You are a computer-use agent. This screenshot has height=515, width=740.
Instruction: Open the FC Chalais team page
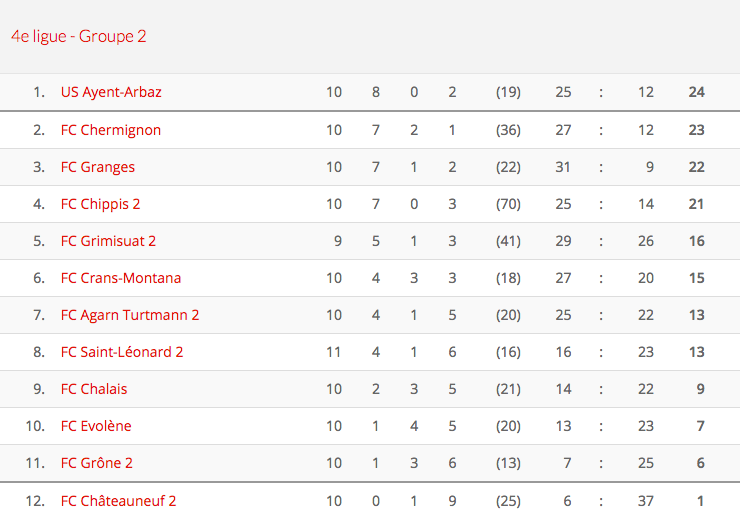coord(94,389)
